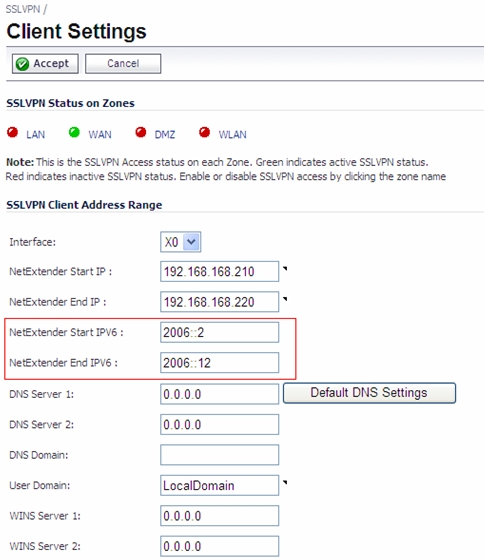The height and width of the screenshot is (560, 484).
Task: Open the SSLVPN breadcrumb link
Action: 23,9
